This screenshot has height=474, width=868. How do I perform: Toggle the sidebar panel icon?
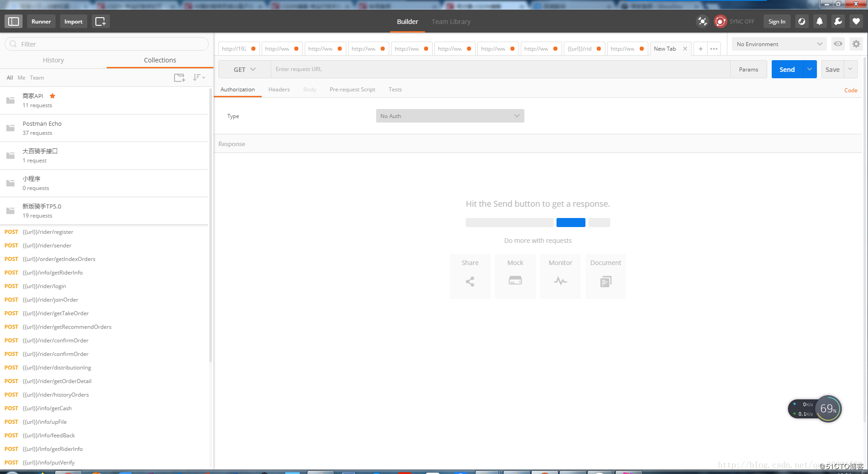coord(14,21)
